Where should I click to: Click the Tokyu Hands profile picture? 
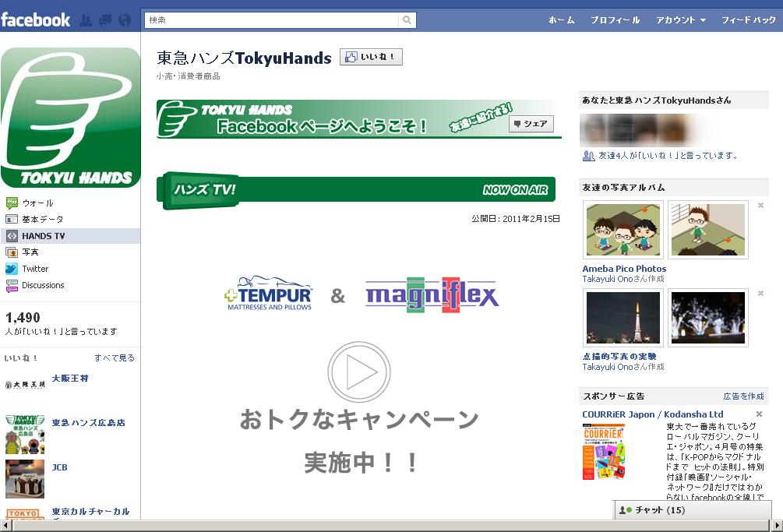pyautogui.click(x=70, y=118)
